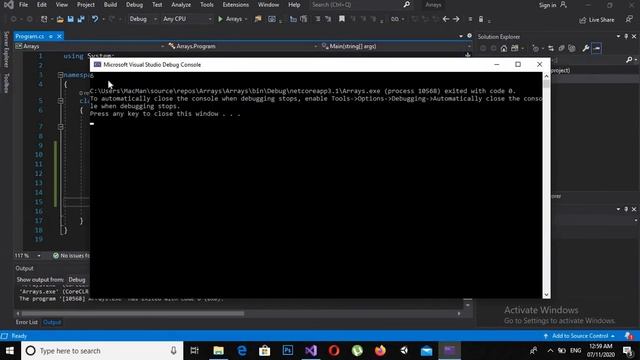This screenshot has width=640, height=360.
Task: Click the taskbar Type here to search box
Action: click(102, 351)
